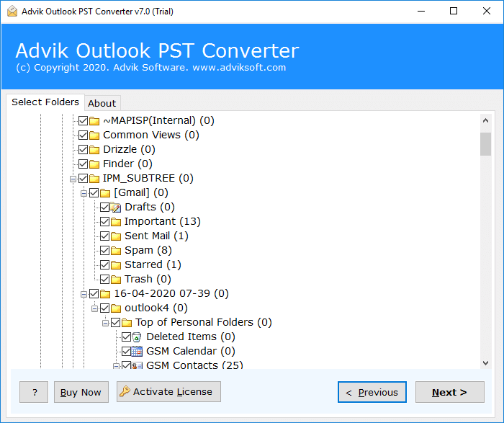Viewport: 504px width, 423px height.
Task: Click the ~MAPISP(Internal) folder icon
Action: point(94,121)
